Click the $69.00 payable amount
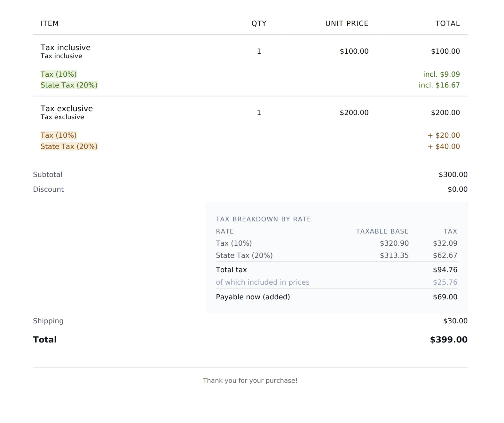 (x=445, y=297)
